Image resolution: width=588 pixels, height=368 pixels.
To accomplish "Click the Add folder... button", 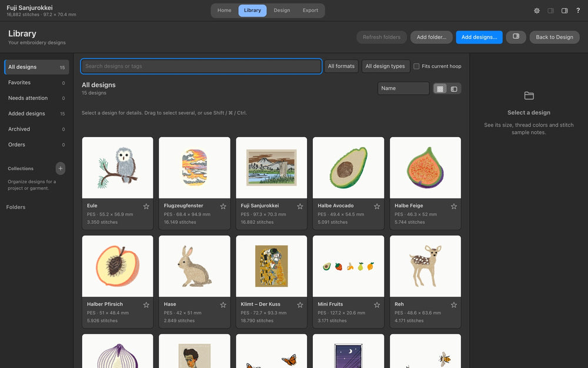I will click(x=431, y=37).
